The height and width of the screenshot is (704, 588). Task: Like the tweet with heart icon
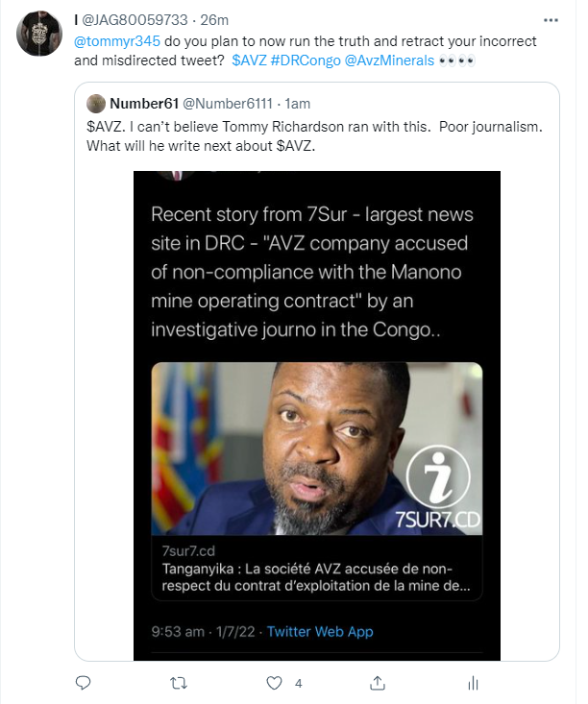coord(275,684)
